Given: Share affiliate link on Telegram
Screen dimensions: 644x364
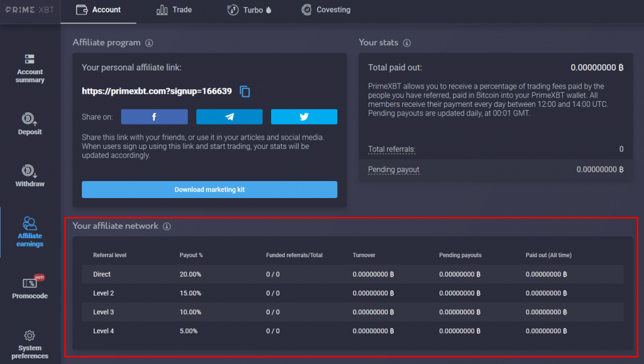Looking at the screenshot, I should [x=229, y=116].
